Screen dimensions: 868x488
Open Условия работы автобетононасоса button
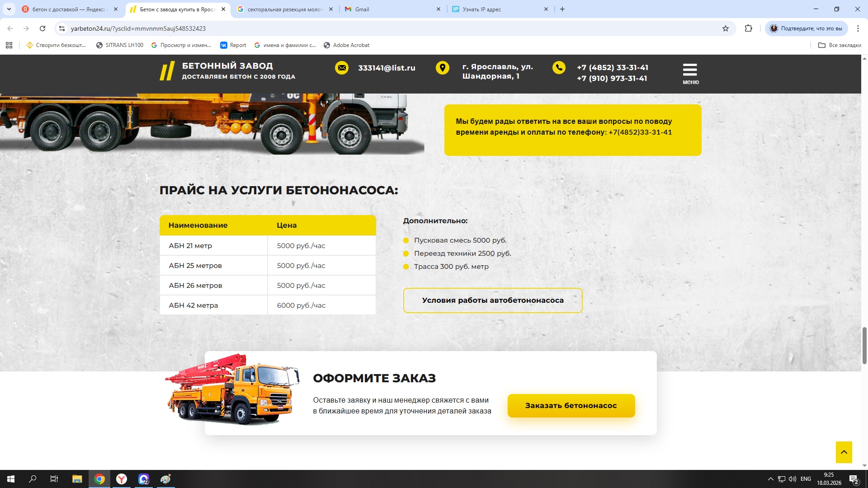click(492, 300)
